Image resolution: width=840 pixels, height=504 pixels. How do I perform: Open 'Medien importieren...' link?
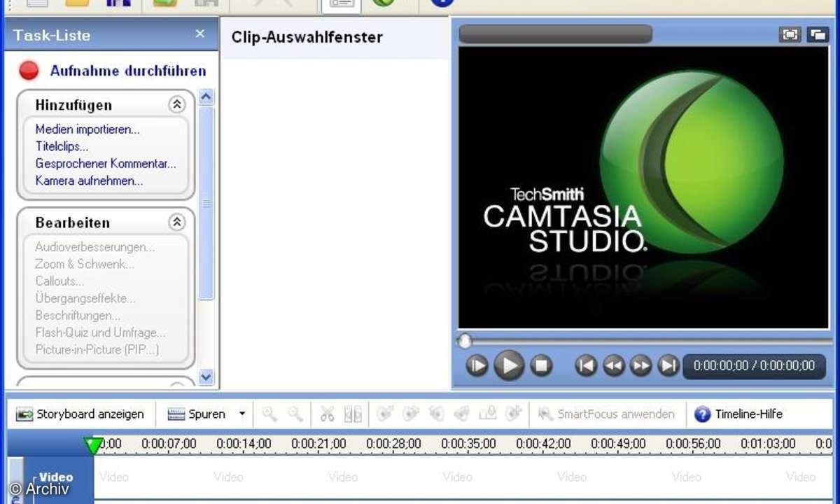[87, 129]
